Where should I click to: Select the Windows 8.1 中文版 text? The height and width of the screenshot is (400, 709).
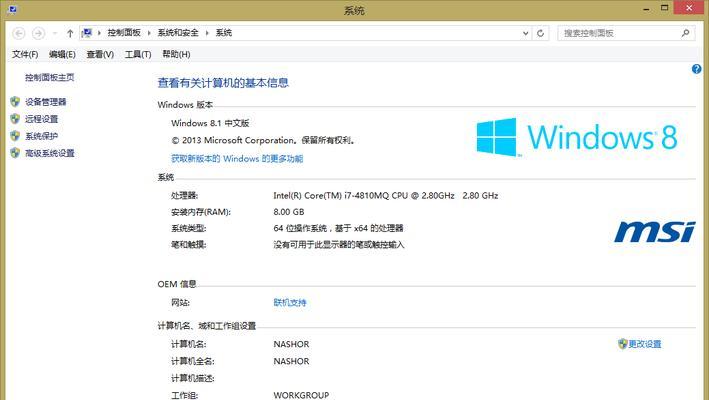pyautogui.click(x=210, y=123)
